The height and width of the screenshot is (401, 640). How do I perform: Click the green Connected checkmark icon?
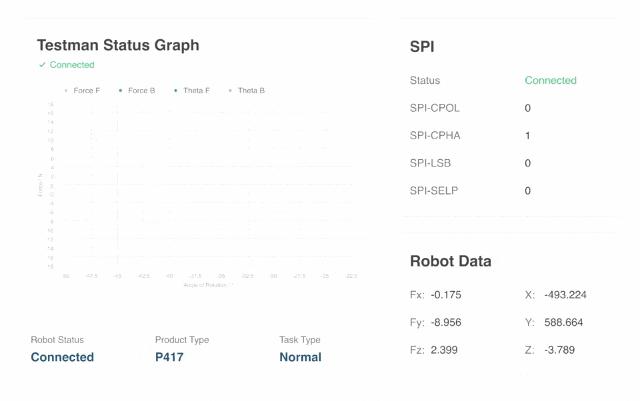pos(42,65)
